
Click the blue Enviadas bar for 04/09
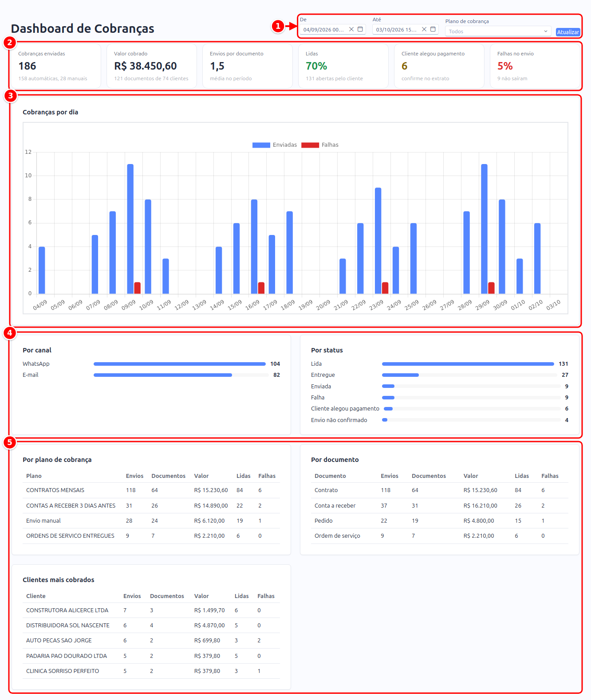42,270
